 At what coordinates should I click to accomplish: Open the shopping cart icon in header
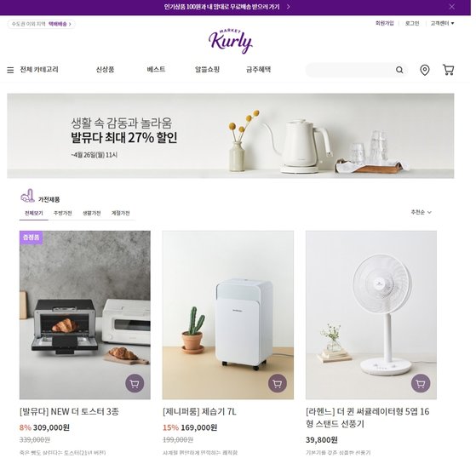pyautogui.click(x=448, y=70)
